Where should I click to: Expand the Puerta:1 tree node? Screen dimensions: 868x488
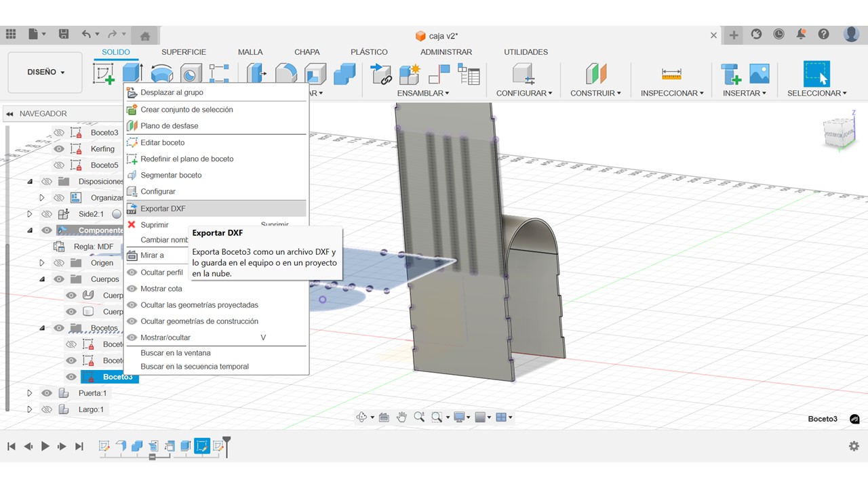tap(29, 393)
